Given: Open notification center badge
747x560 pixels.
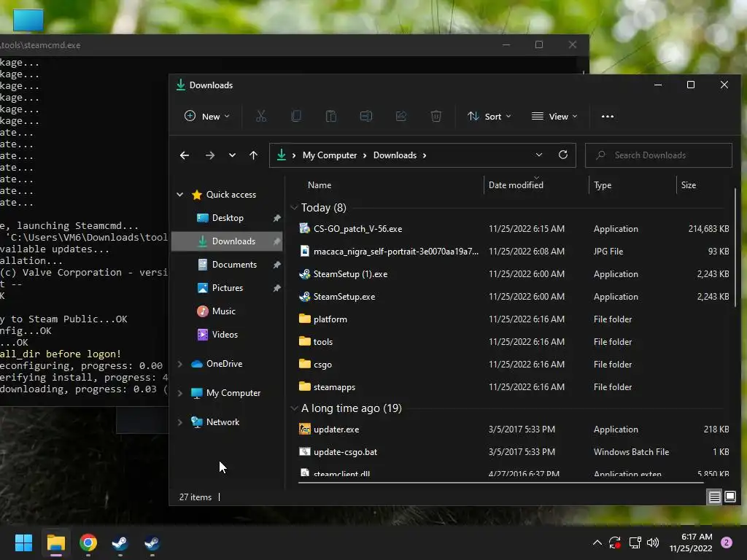Looking at the screenshot, I should [x=727, y=542].
